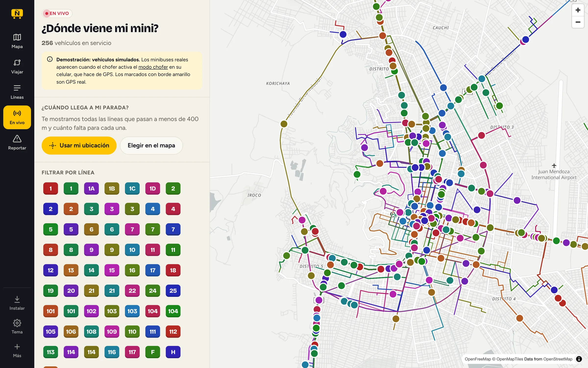Select line 102 chip

(x=91, y=311)
